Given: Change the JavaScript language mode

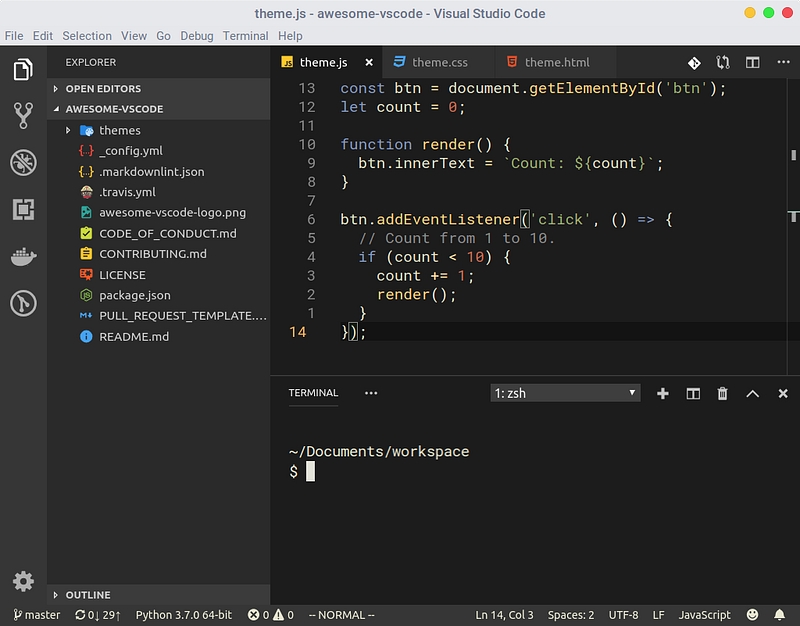Looking at the screenshot, I should point(706,615).
